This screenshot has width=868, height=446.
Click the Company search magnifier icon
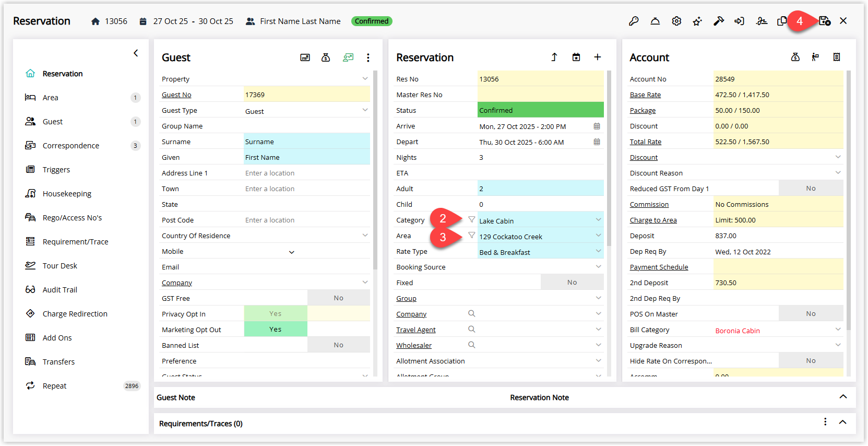(x=472, y=313)
